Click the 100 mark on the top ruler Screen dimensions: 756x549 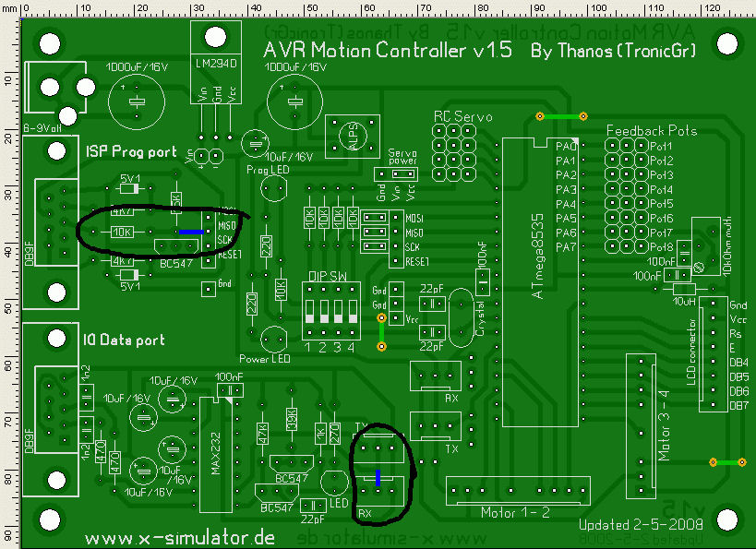pos(599,8)
